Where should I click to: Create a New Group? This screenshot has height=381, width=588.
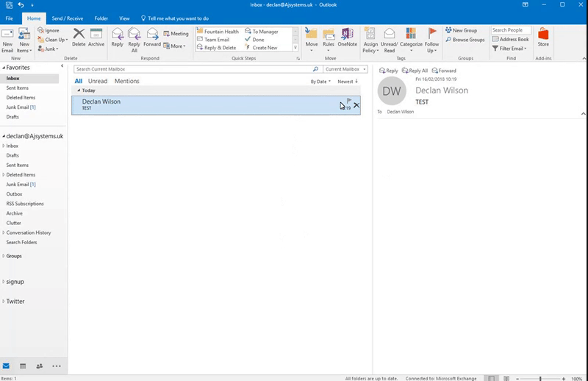tap(461, 30)
